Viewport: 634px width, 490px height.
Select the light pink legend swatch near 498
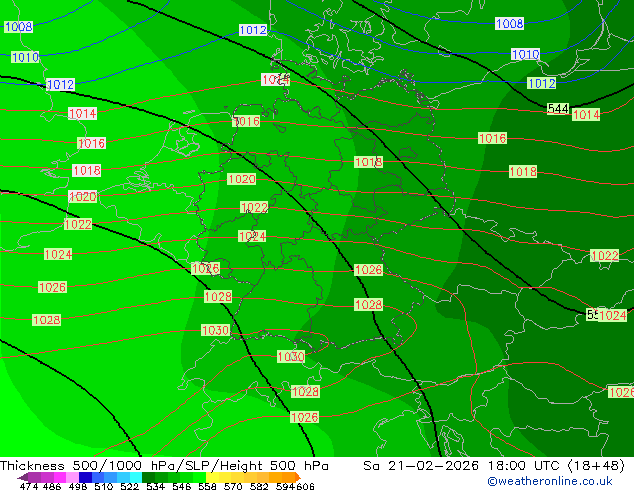pyautogui.click(x=73, y=477)
